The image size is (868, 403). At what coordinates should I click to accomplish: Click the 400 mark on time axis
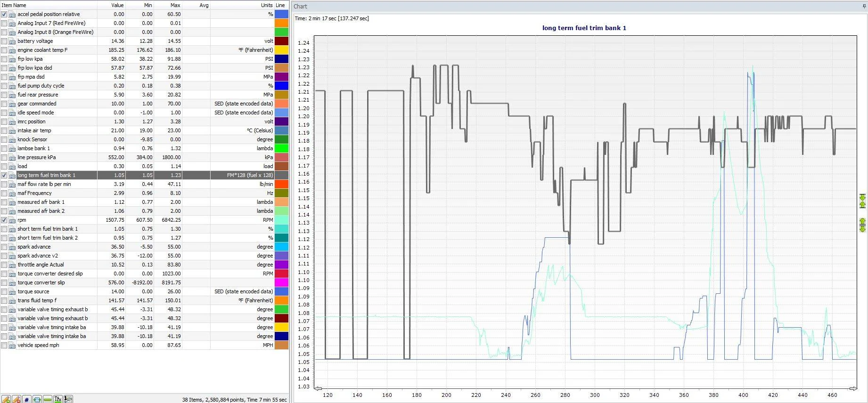tap(743, 395)
